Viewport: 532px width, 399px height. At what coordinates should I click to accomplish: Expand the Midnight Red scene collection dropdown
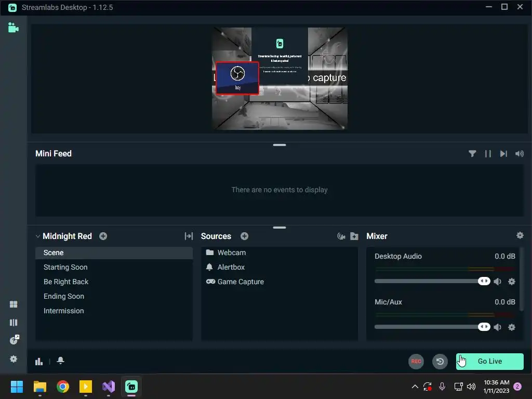37,236
